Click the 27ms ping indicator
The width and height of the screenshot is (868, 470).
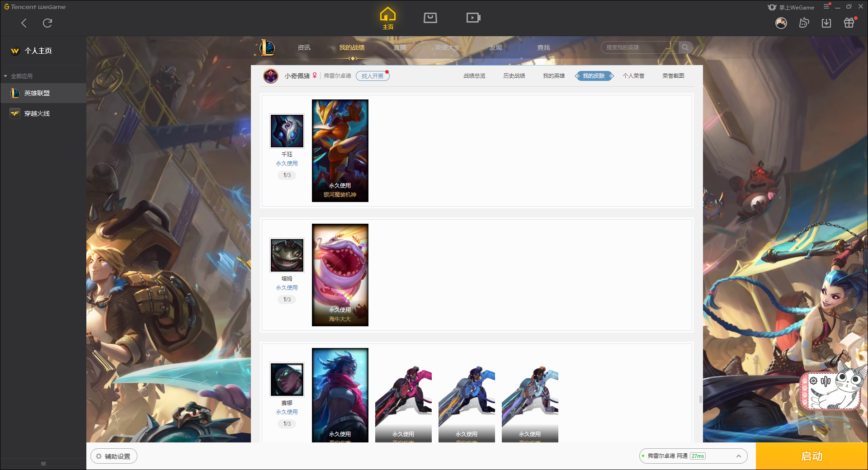pyautogui.click(x=698, y=456)
